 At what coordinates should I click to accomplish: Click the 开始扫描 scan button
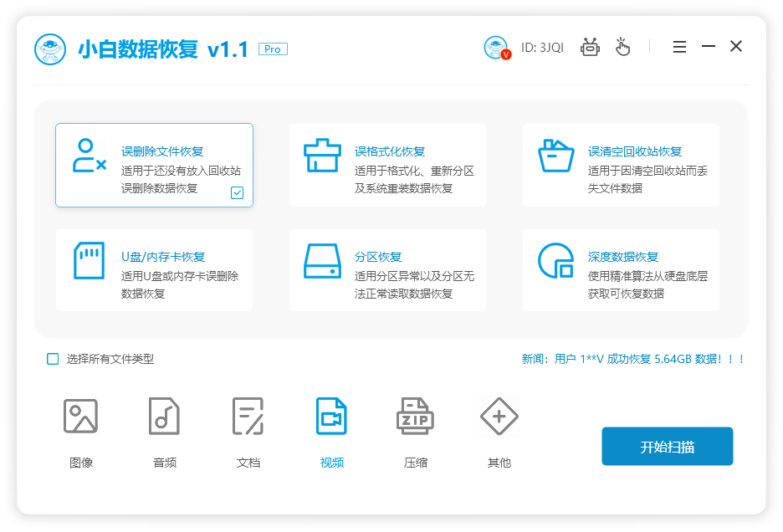coord(667,446)
